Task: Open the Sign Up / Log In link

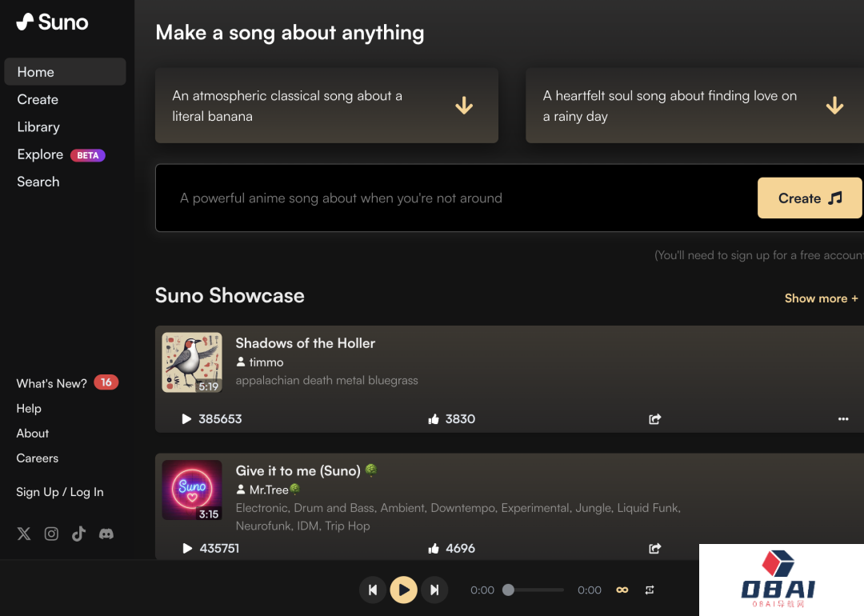Action: 60,492
